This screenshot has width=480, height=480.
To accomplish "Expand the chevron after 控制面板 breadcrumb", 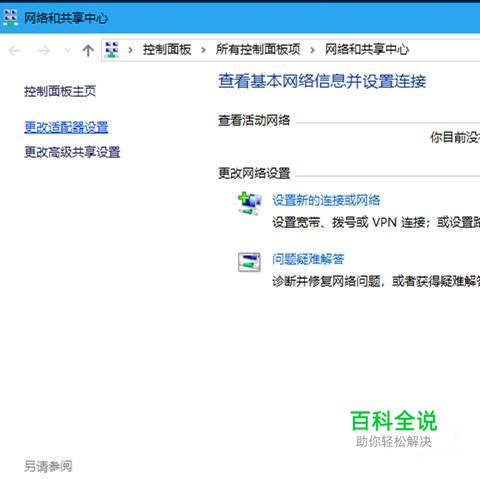I will (203, 50).
